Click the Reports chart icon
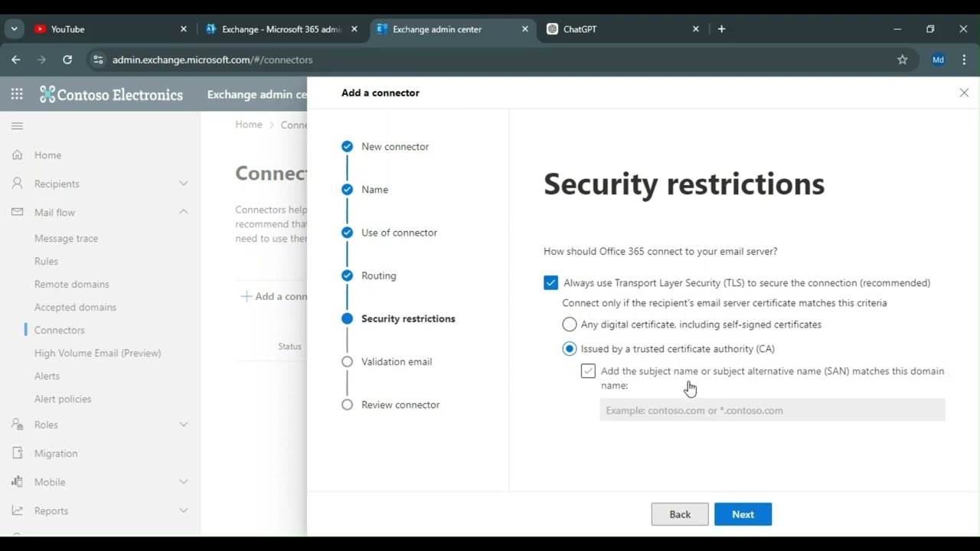Viewport: 980px width, 551px height. 17,510
